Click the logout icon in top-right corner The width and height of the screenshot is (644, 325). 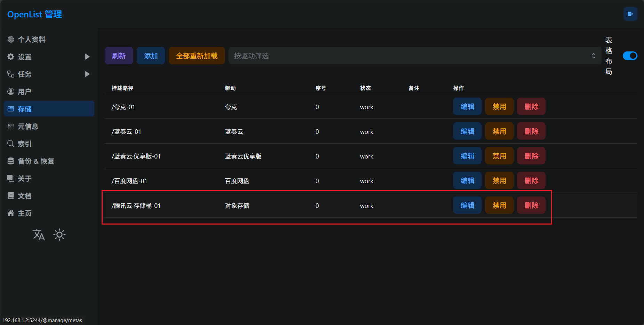click(630, 14)
